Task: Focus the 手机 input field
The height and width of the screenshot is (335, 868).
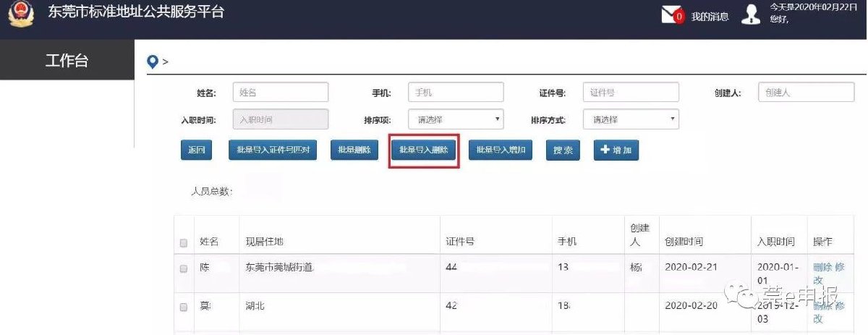Action: pos(456,92)
